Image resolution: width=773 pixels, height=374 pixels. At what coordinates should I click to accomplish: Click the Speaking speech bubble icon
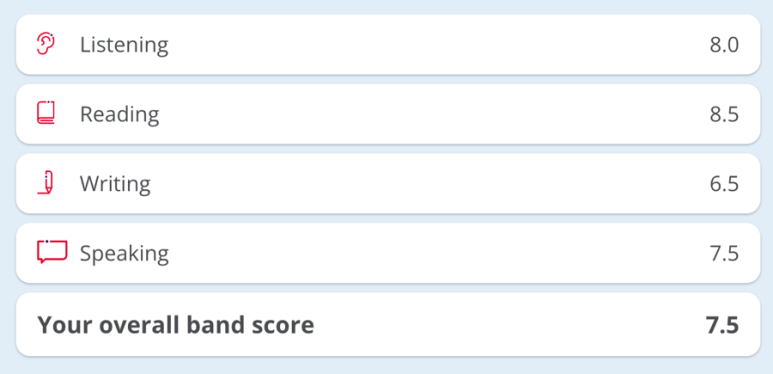pos(52,252)
